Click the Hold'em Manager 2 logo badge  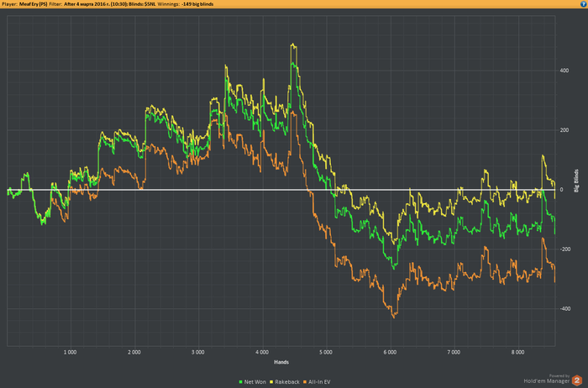[577, 380]
